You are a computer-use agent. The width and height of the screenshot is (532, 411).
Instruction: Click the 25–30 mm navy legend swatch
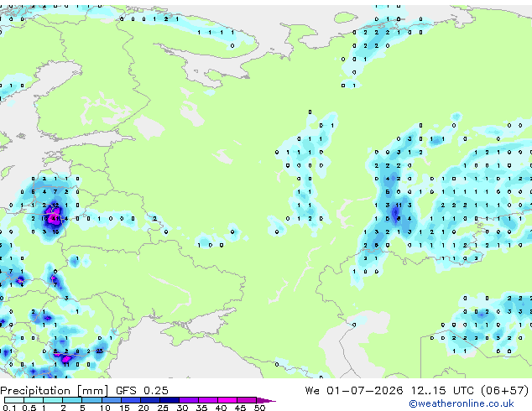169,400
